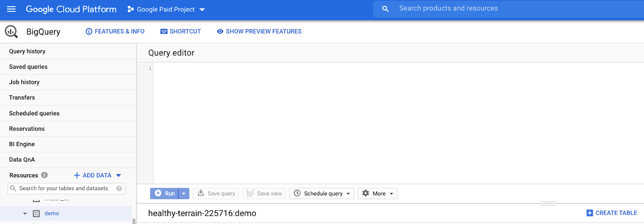This screenshot has height=224, width=644.
Task: Open the Run options dropdown arrow
Action: [x=184, y=193]
